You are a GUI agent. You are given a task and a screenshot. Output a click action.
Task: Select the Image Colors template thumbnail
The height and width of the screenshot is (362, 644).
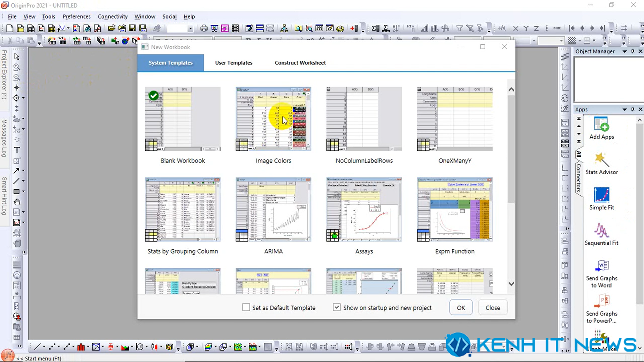(x=273, y=119)
